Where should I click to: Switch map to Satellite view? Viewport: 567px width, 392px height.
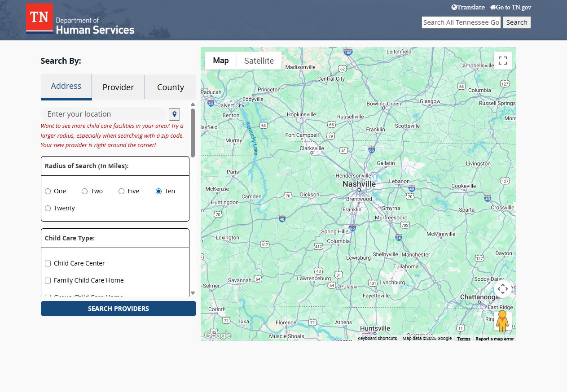point(259,61)
